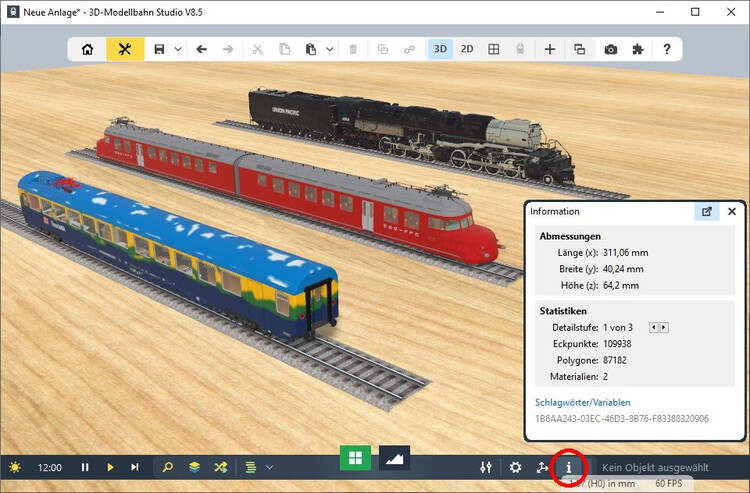Image resolution: width=750 pixels, height=493 pixels.
Task: Click the 60 FPS indicator
Action: coord(669,483)
